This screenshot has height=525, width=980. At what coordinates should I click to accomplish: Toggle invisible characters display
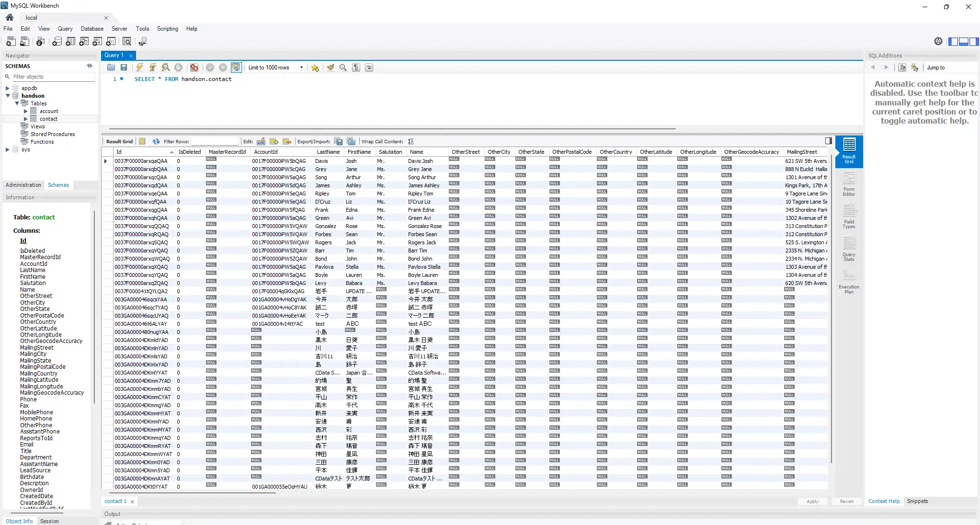(x=356, y=68)
